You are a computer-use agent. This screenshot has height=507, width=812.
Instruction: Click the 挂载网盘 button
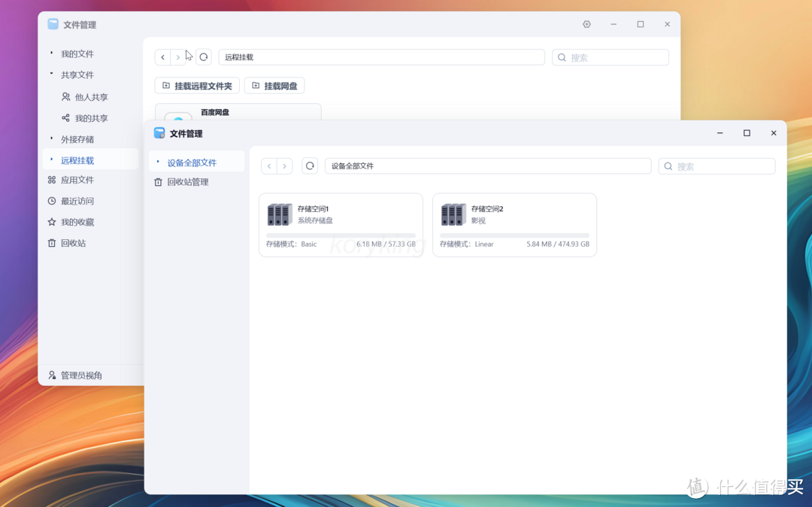coord(274,85)
